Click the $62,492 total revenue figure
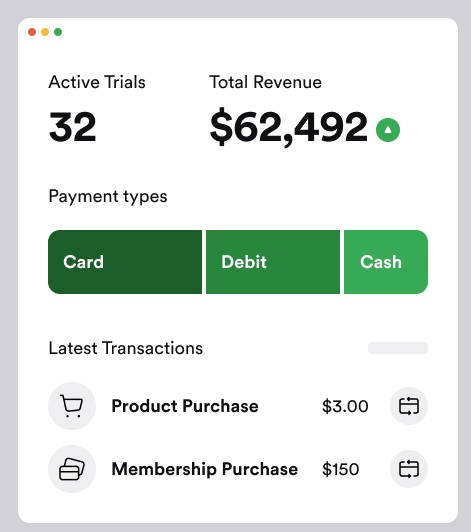The width and height of the screenshot is (471, 532). [x=288, y=128]
